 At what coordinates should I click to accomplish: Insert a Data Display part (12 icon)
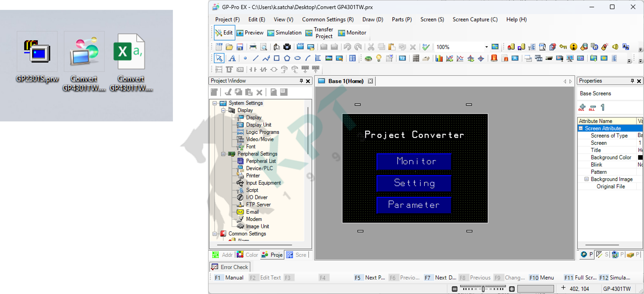402,58
